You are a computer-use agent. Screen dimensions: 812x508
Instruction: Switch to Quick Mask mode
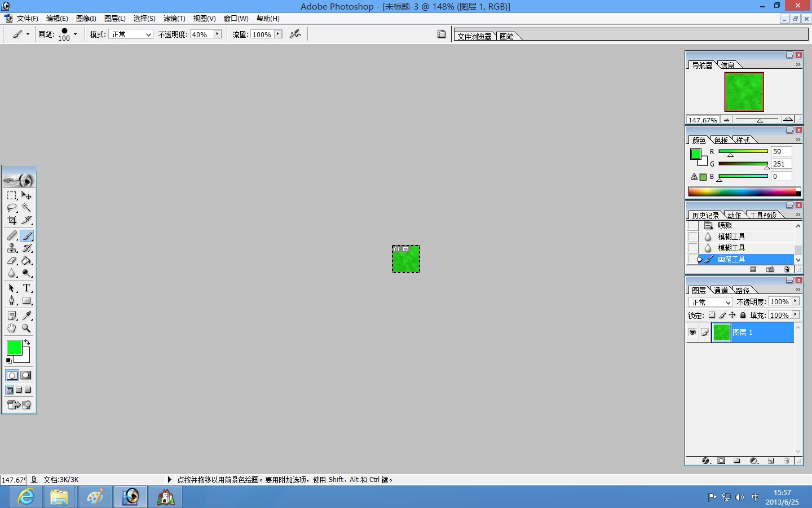coord(26,375)
